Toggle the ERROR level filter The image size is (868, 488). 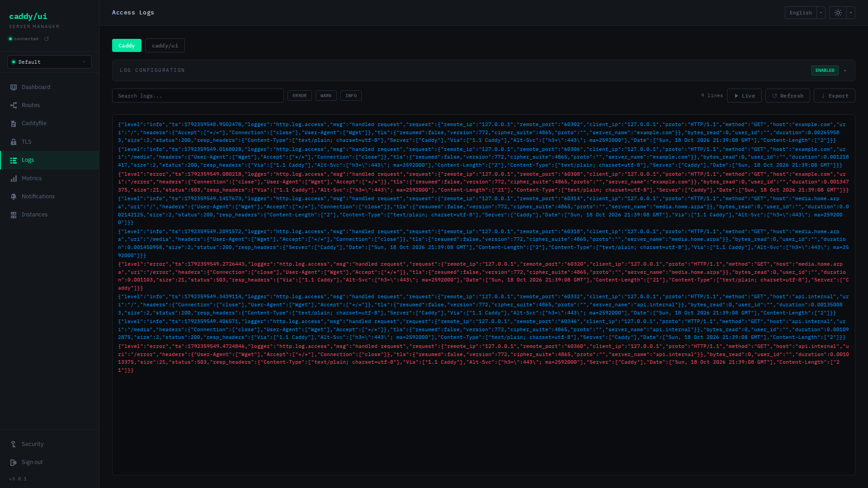299,96
